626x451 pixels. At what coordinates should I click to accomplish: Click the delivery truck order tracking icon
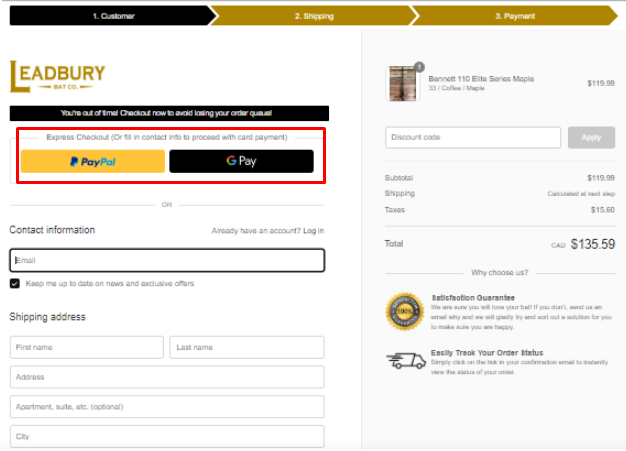click(406, 361)
